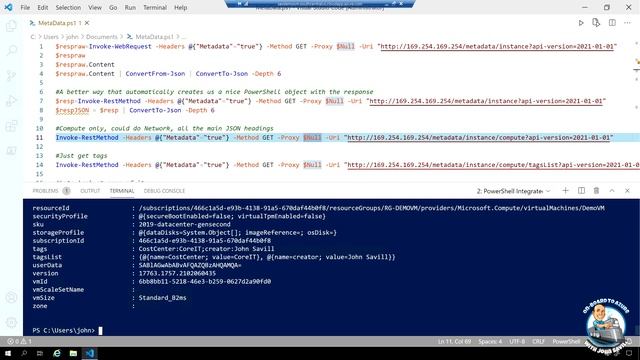The height and width of the screenshot is (360, 640).
Task: Open the PowerShell command explorer icon
Action: coord(11,151)
